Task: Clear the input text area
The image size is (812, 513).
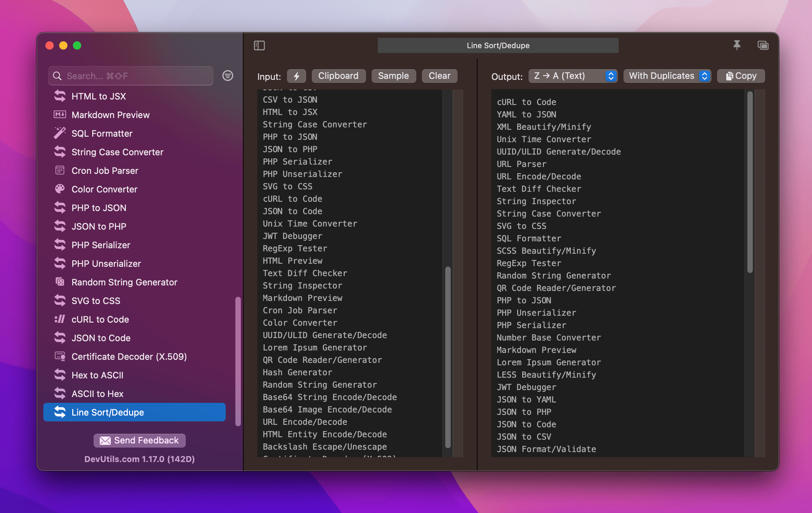Action: pyautogui.click(x=439, y=76)
